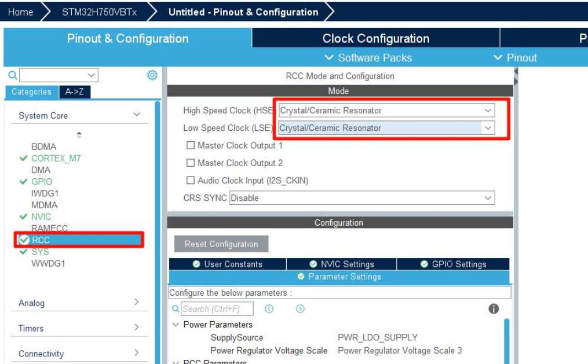Select GPIO in System Core list
The height and width of the screenshot is (364, 588).
[42, 182]
